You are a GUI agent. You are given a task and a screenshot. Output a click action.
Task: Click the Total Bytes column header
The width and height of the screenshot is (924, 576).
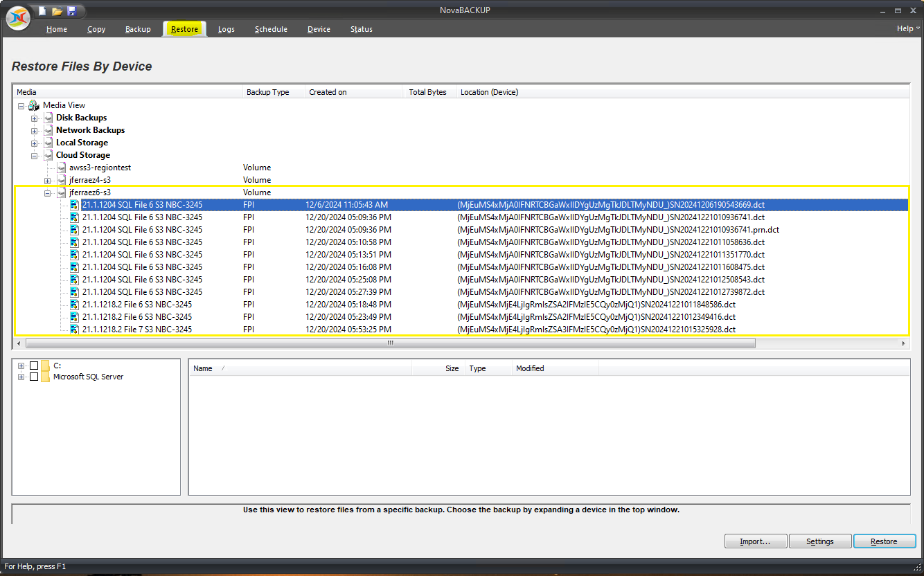(429, 92)
